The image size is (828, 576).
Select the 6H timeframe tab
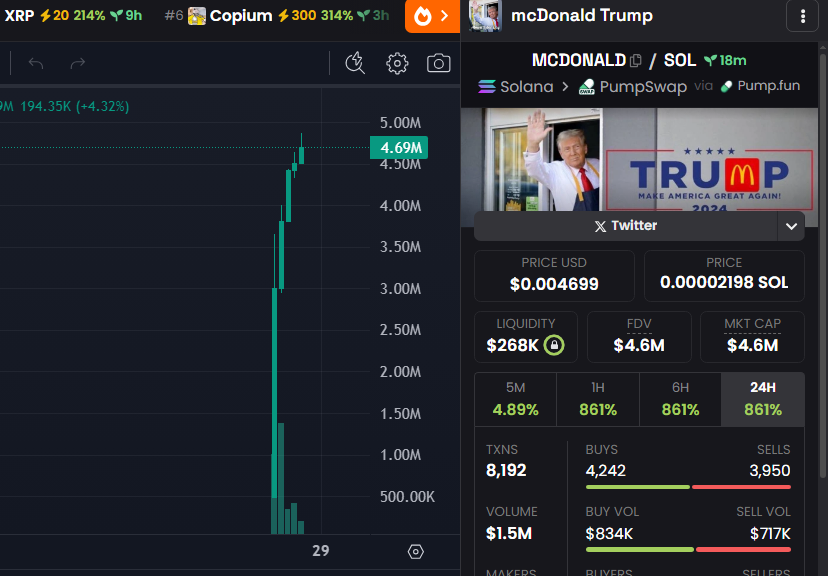[x=680, y=400]
